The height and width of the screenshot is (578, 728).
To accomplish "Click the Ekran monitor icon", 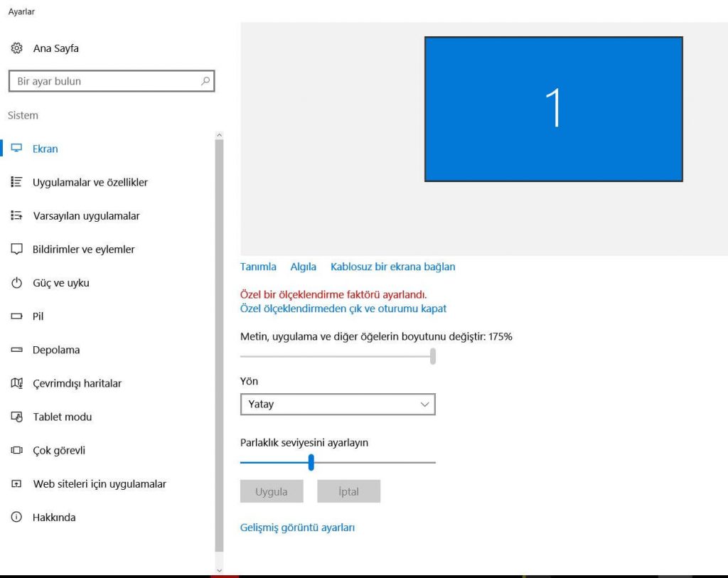I will [17, 149].
